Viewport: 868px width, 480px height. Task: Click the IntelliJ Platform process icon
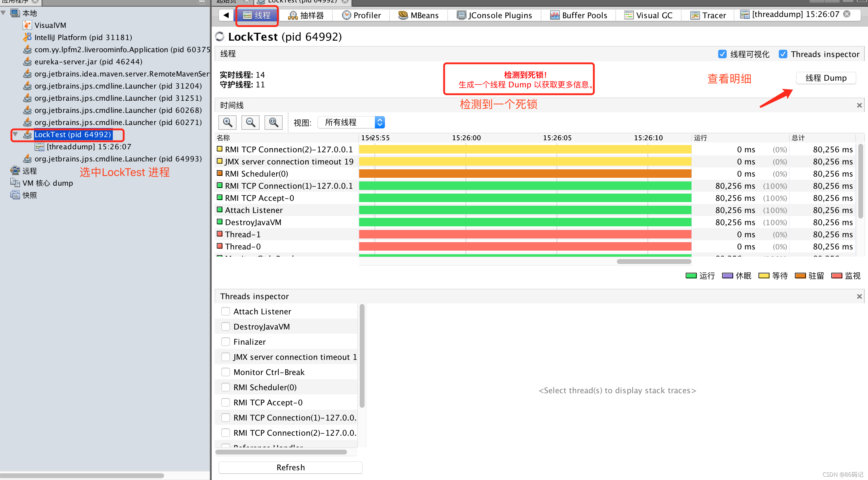[27, 37]
